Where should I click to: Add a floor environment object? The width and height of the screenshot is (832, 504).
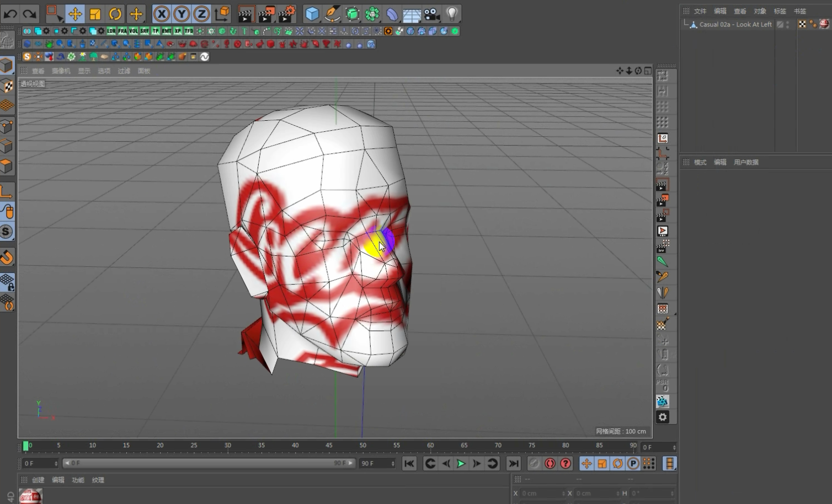[x=412, y=14]
